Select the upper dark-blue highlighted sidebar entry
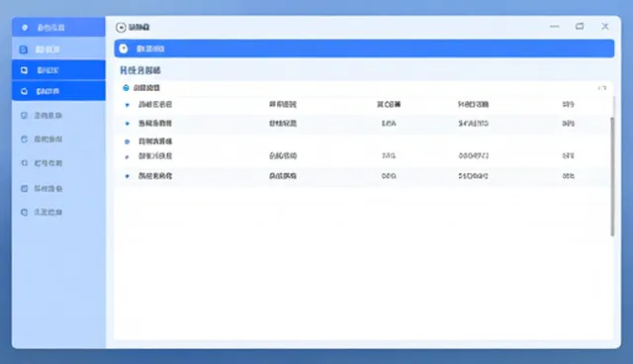Image resolution: width=633 pixels, height=364 pixels. (x=58, y=70)
